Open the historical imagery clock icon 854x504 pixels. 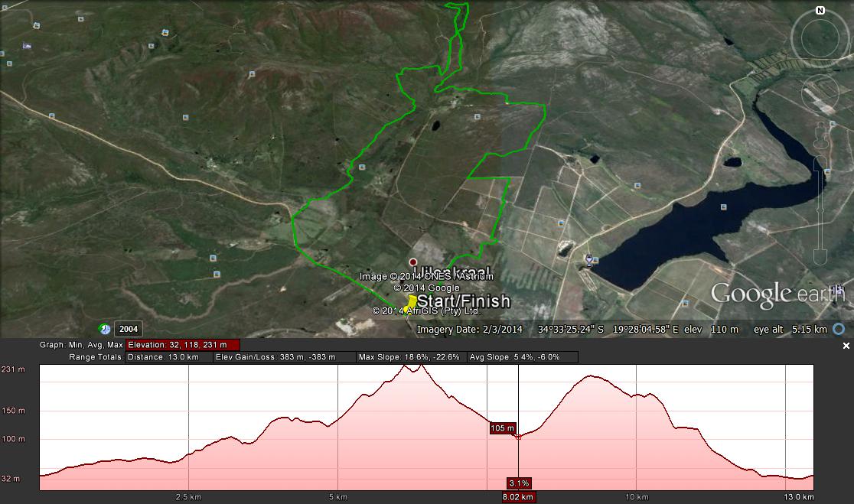point(105,329)
